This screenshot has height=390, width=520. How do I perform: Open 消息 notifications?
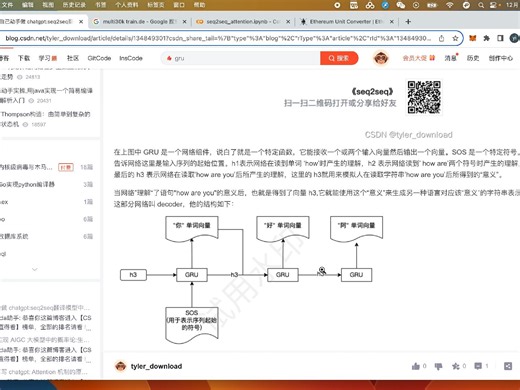pos(451,58)
